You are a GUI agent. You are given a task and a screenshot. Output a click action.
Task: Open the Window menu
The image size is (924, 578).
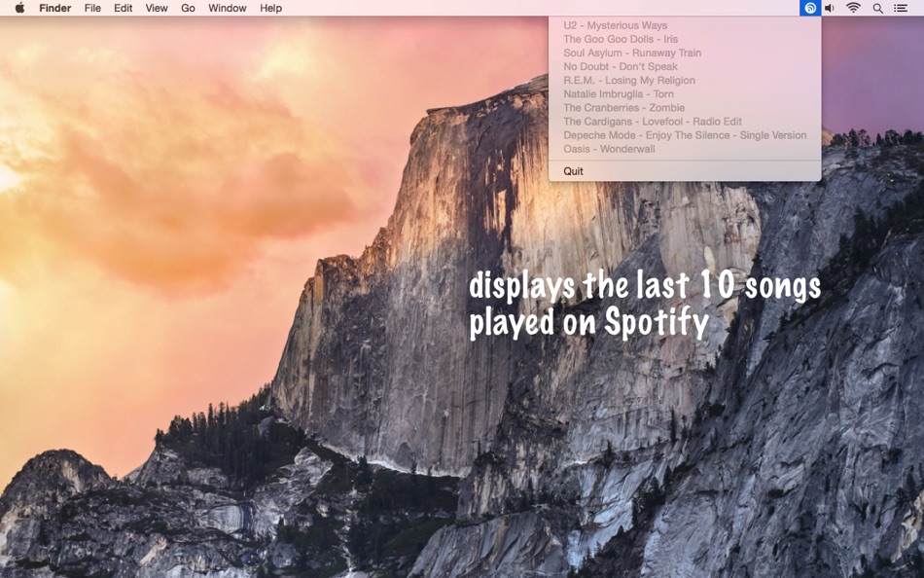click(x=228, y=8)
